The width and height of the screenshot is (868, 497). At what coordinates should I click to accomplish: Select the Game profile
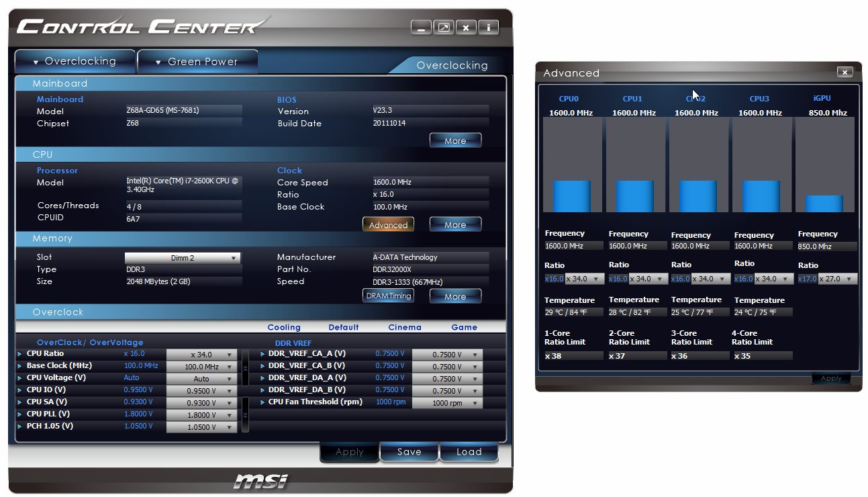(x=465, y=327)
